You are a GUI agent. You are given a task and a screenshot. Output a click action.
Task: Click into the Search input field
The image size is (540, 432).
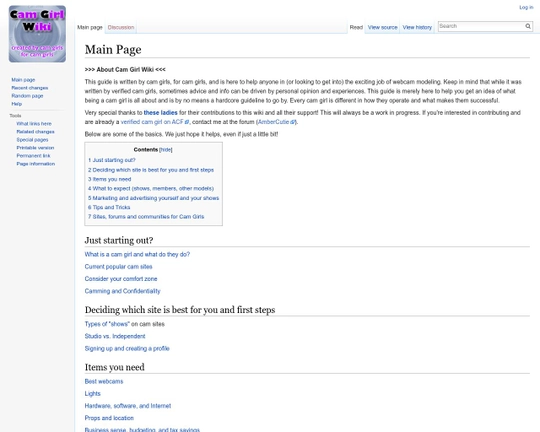(x=481, y=26)
